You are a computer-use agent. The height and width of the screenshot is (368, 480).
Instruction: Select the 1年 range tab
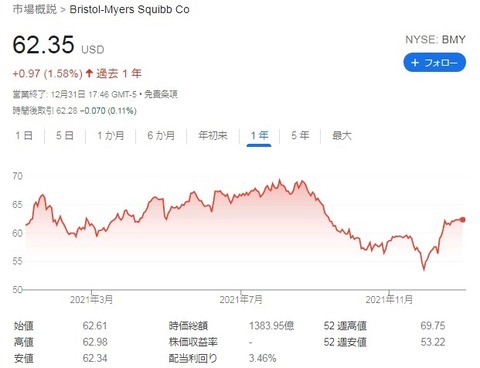(259, 136)
